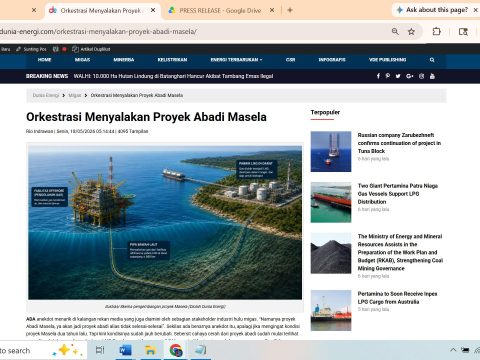The width and height of the screenshot is (480, 360).
Task: Switch to the PRESS RELEASE - Google Drive tab
Action: point(220,10)
